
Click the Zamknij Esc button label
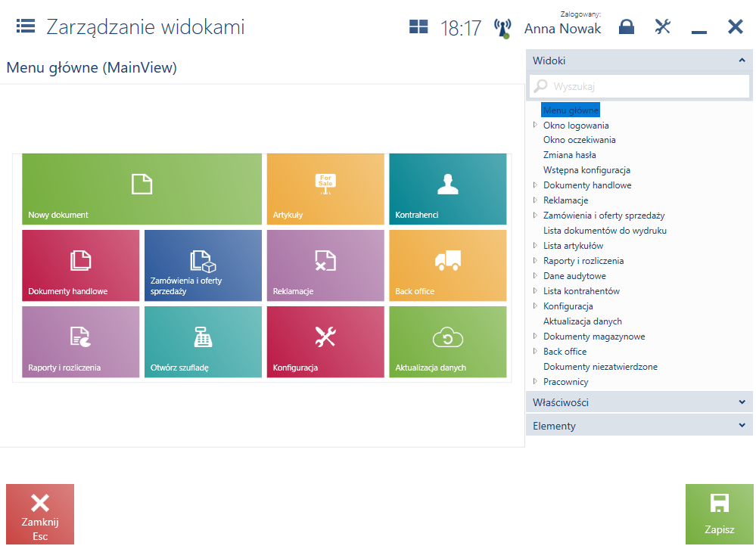click(40, 529)
